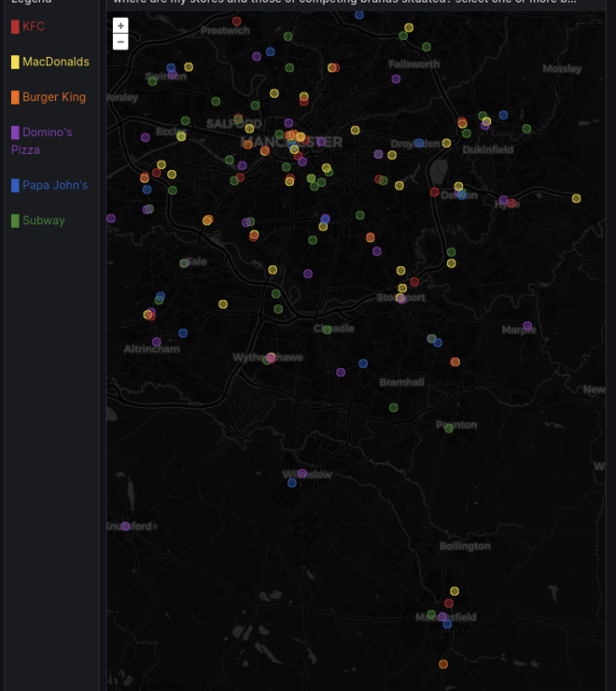Click the Mossley map label

[562, 69]
